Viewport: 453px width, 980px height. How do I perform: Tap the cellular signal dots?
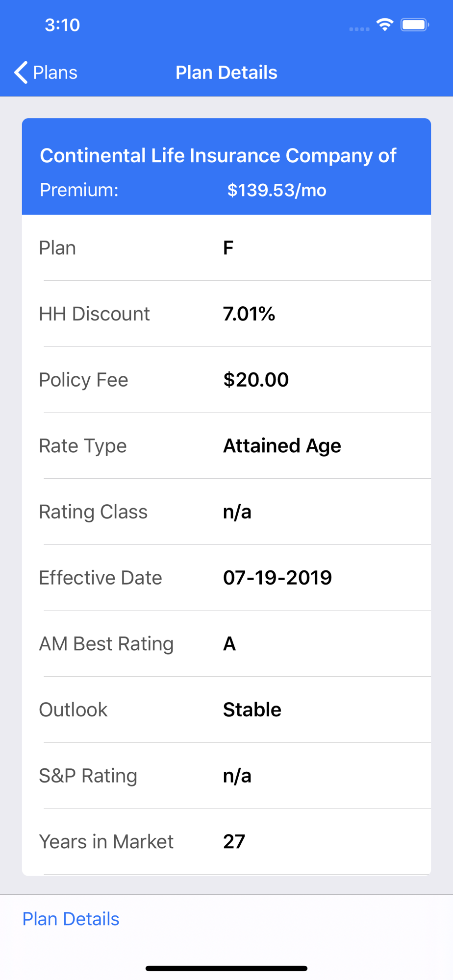click(x=359, y=29)
